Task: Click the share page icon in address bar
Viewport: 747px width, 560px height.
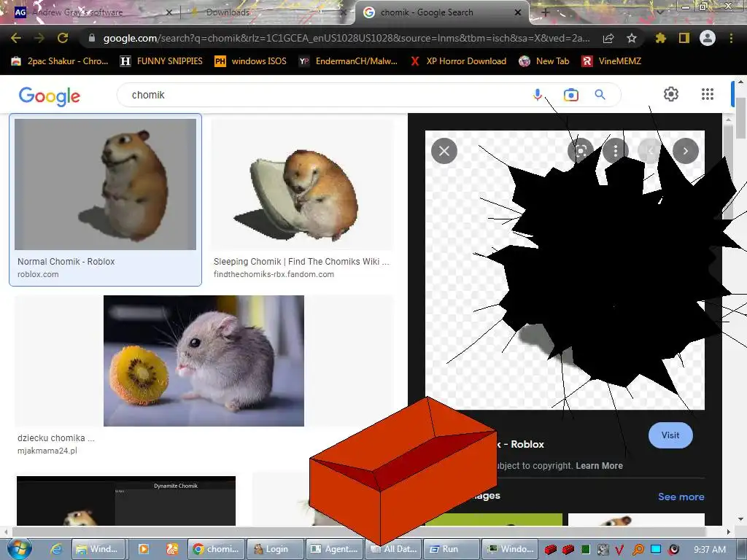Action: tap(608, 39)
